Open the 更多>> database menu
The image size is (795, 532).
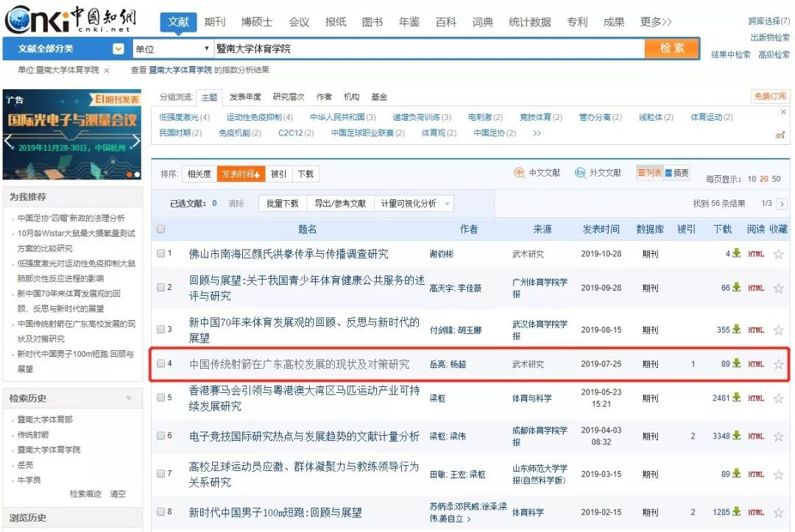pos(656,22)
